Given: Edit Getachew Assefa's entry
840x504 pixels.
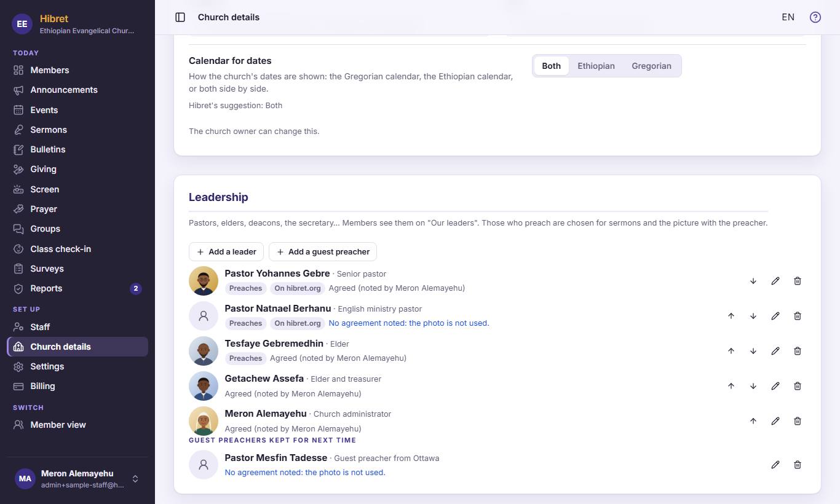Looking at the screenshot, I should pos(775,386).
